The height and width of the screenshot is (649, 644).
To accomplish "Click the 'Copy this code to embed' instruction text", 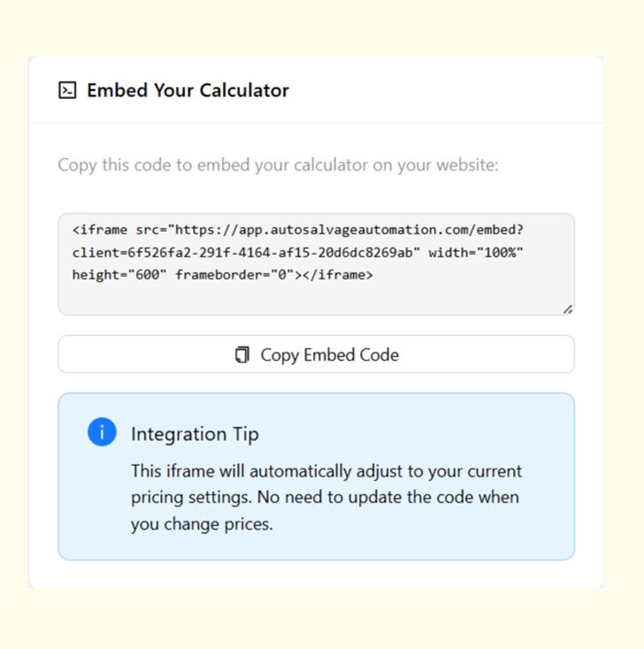I will point(278,164).
